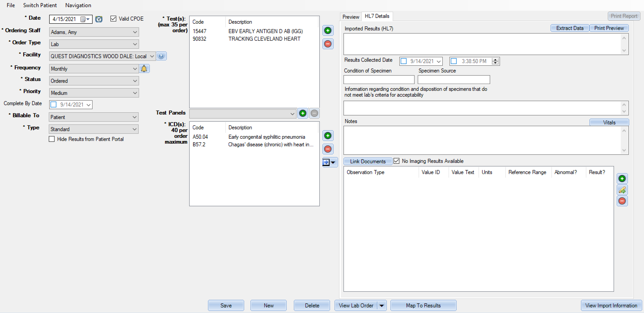Click the up arrow on the time spinner
Image resolution: width=644 pixels, height=313 pixels.
pos(496,60)
